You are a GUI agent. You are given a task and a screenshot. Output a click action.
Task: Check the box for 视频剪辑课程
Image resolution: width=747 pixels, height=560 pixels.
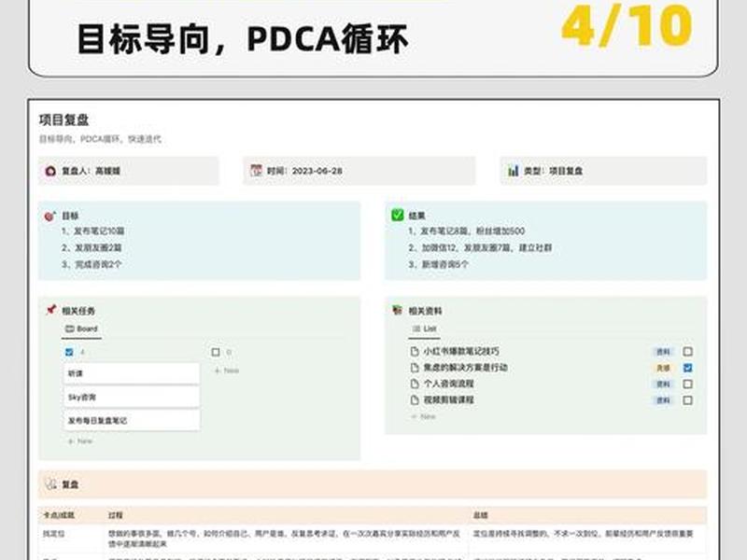pos(687,400)
